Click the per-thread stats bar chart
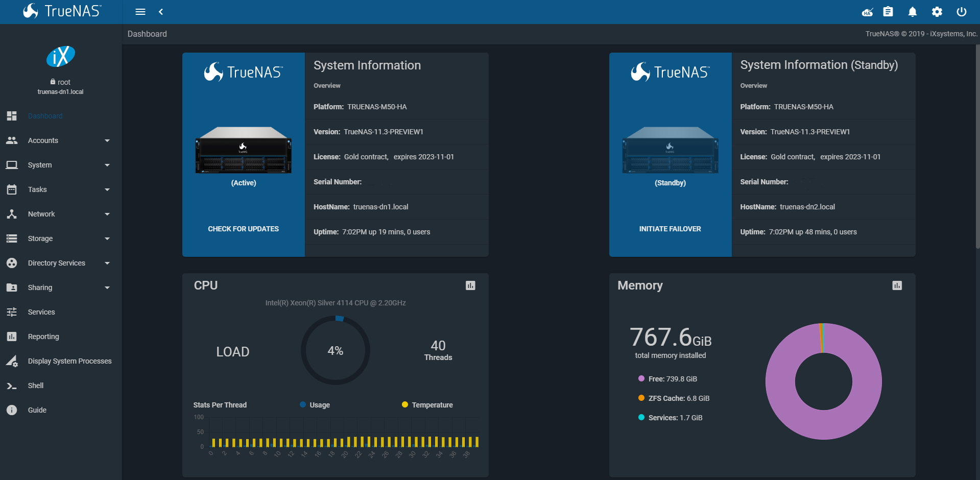The image size is (980, 480). 336,437
